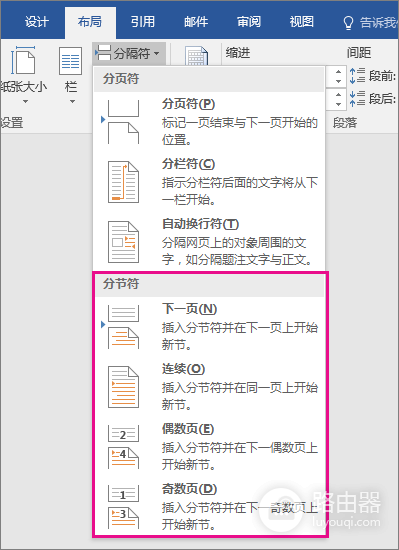Click the lightbulb tell-me icon
Screen dimensions: 399x550
(x=347, y=23)
